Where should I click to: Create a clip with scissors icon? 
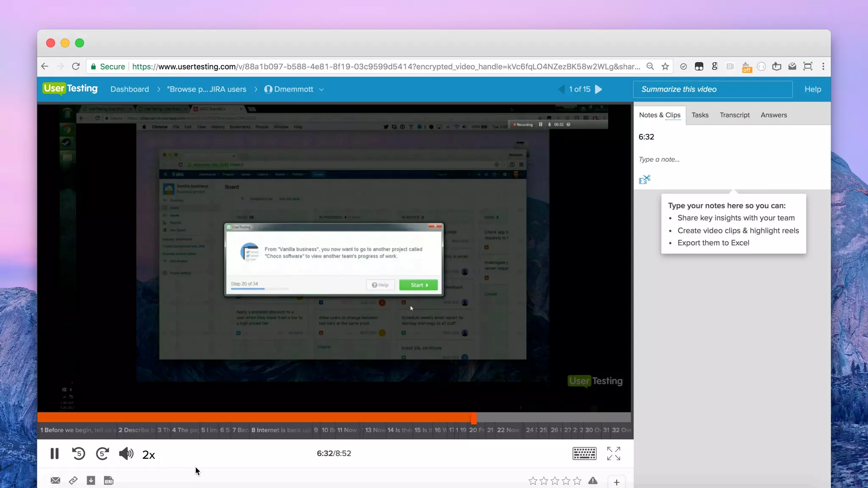(644, 180)
